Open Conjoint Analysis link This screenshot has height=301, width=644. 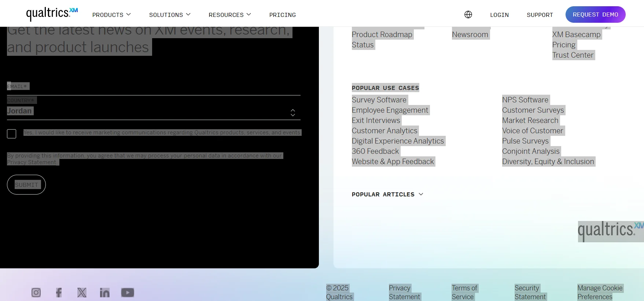coord(531,151)
